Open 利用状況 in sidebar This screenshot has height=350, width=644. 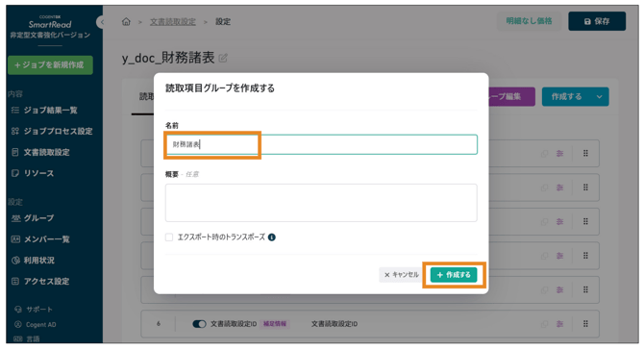tap(33, 260)
